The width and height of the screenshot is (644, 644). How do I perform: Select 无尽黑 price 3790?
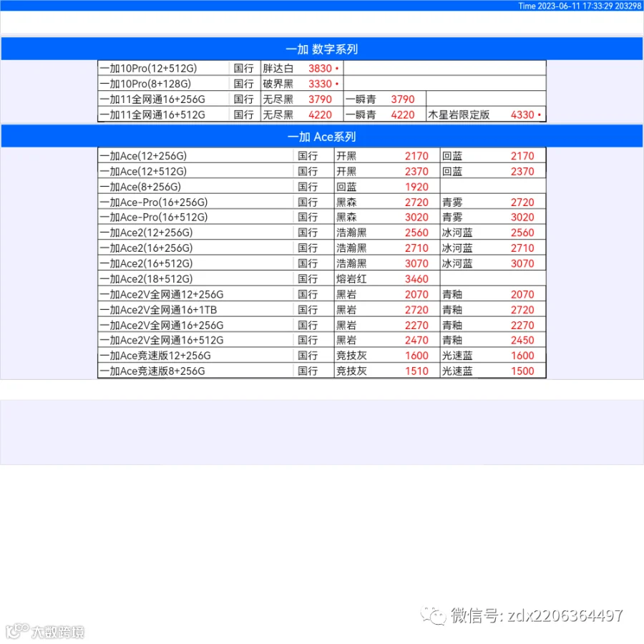coord(320,99)
